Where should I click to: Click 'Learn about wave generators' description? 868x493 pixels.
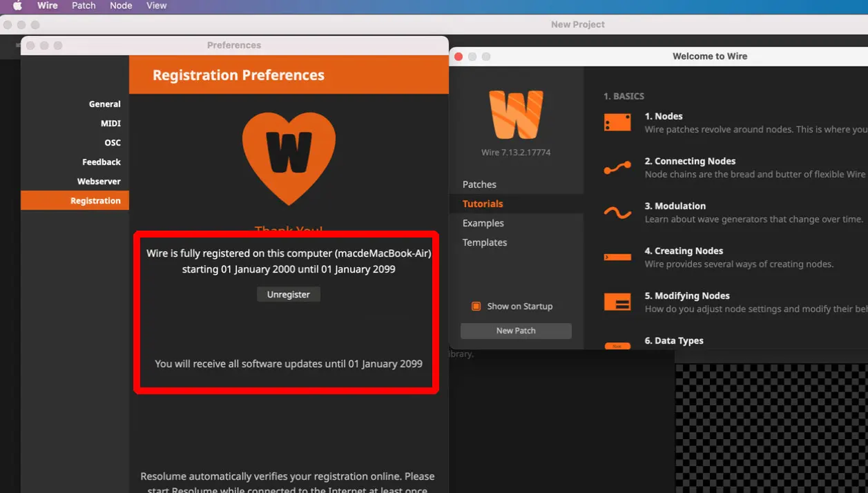(x=753, y=219)
